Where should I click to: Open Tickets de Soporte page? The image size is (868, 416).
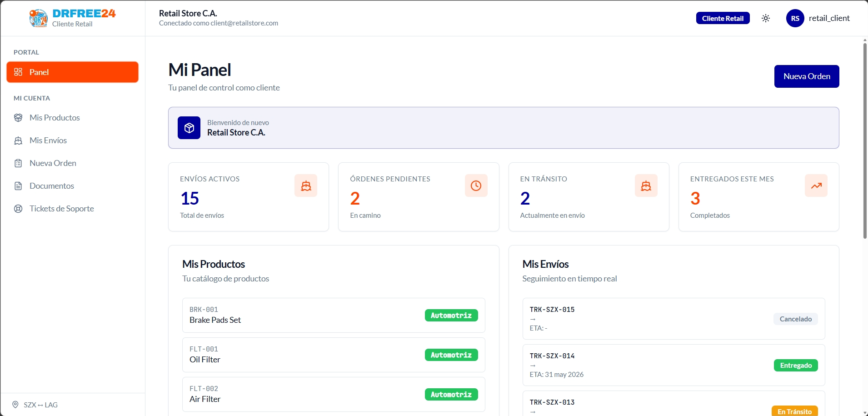click(x=73, y=209)
